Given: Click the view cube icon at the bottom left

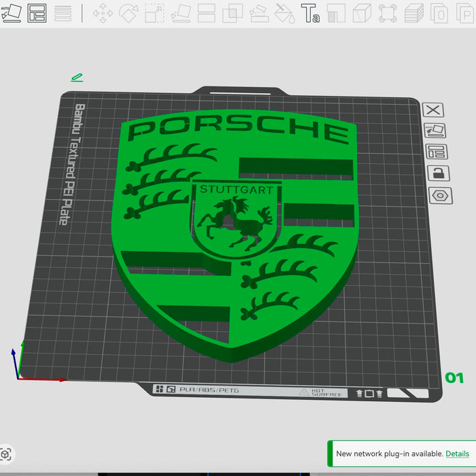Looking at the screenshot, I should 5,454.
